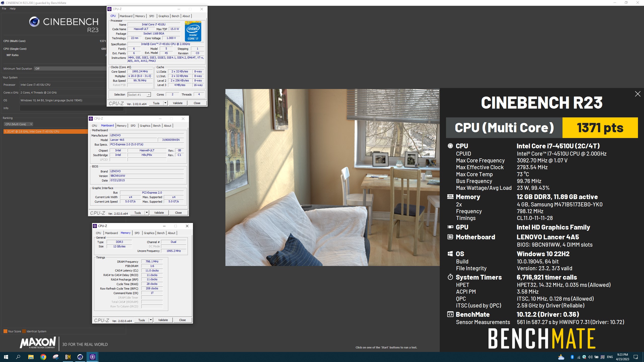Click Intel Core i7 logo in CPU-Z
The height and width of the screenshot is (362, 644).
pyautogui.click(x=193, y=31)
